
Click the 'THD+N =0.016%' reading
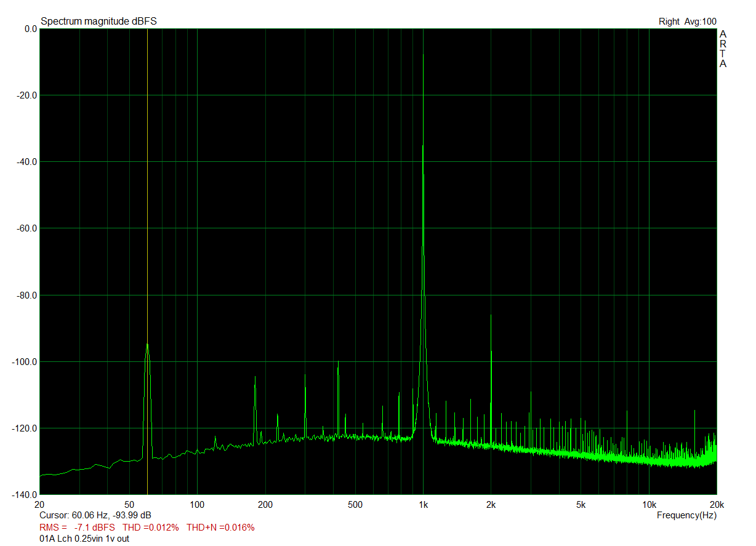pyautogui.click(x=220, y=528)
